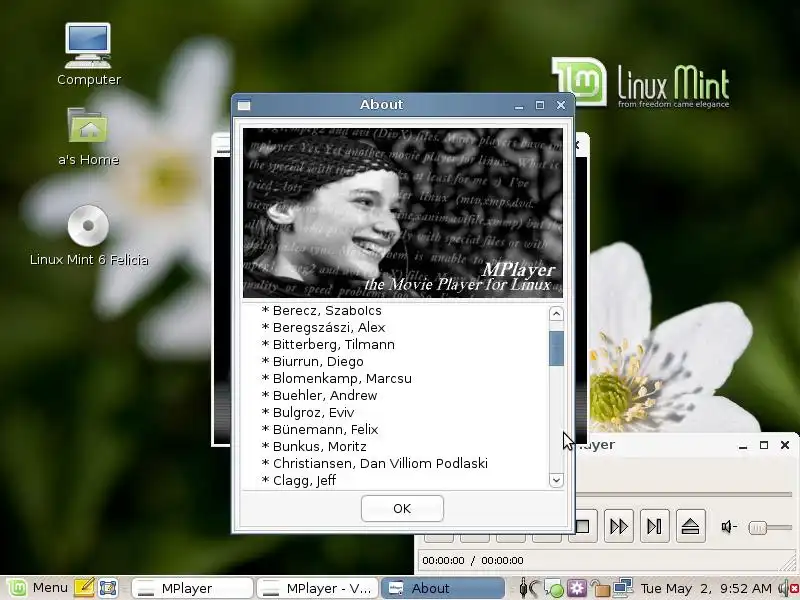Image resolution: width=800 pixels, height=600 pixels.
Task: Click the 00:00:00 / 00:00:00 time display
Action: point(473,560)
